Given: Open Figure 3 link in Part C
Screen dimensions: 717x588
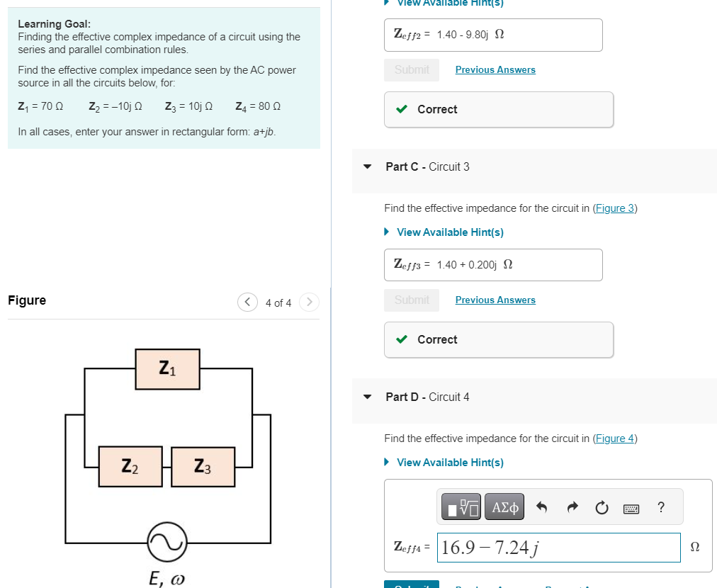Looking at the screenshot, I should coord(614,208).
